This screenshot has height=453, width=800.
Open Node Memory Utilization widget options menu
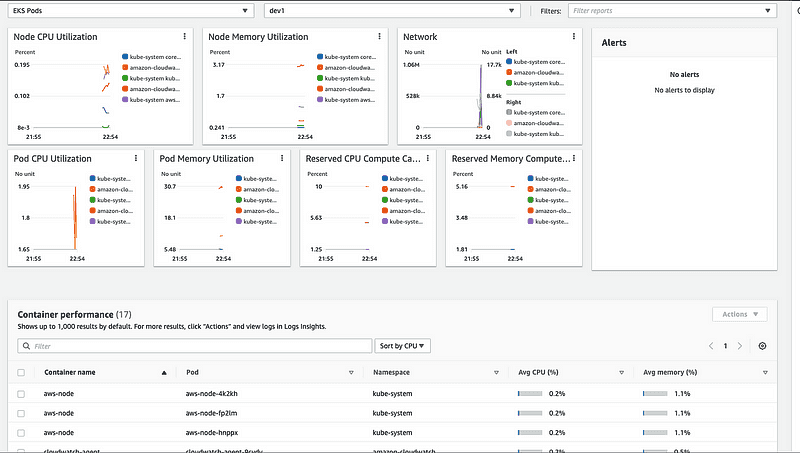[x=379, y=36]
